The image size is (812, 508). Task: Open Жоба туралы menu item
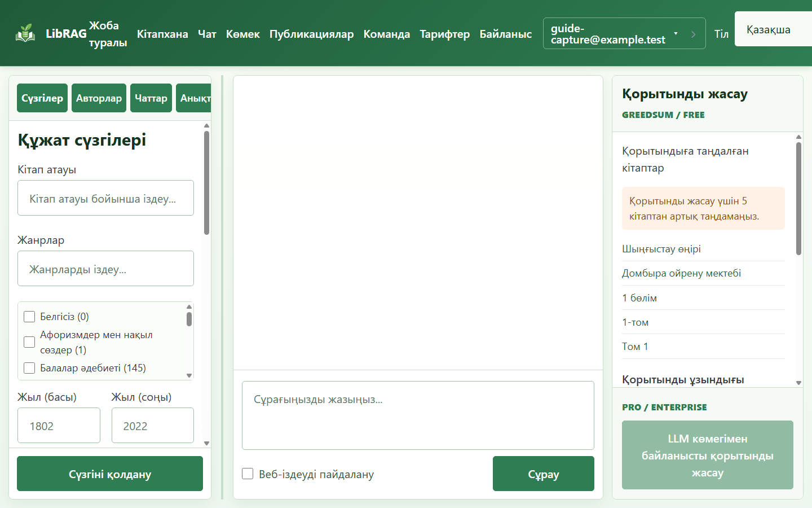(x=108, y=34)
